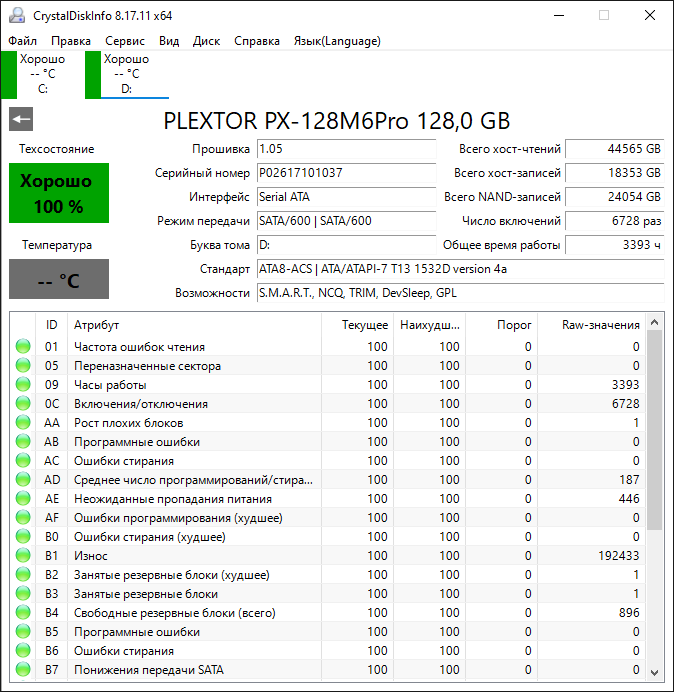Click the attribute list scrollbar thumb
This screenshot has width=674, height=692.
point(655,430)
